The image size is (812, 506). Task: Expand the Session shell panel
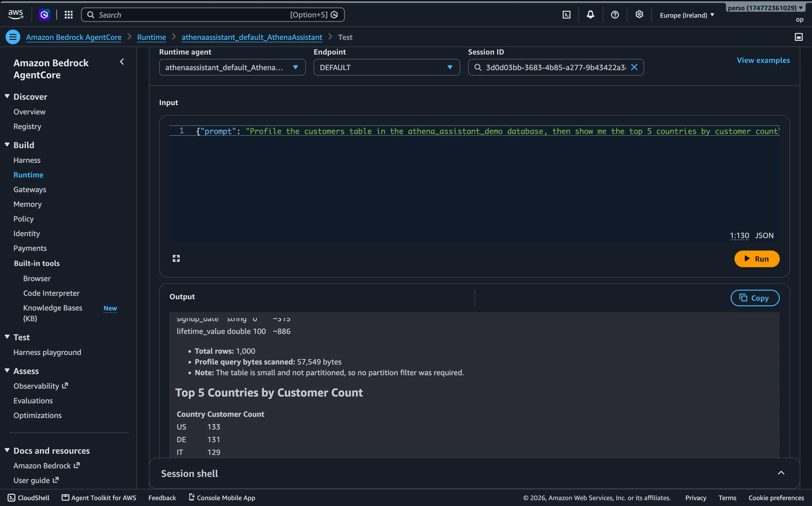point(781,473)
